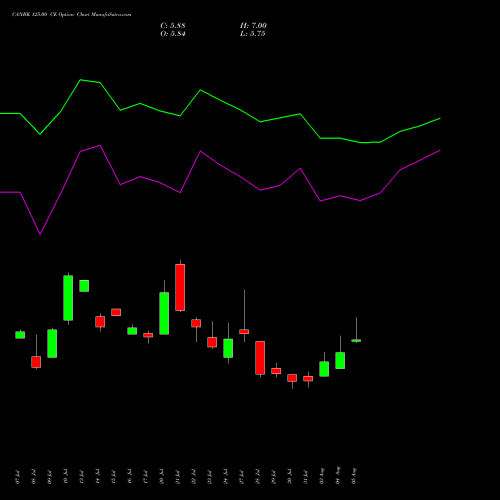The width and height of the screenshot is (500, 500).
Task: Click the 14 Jul date label
Action: point(97,477)
